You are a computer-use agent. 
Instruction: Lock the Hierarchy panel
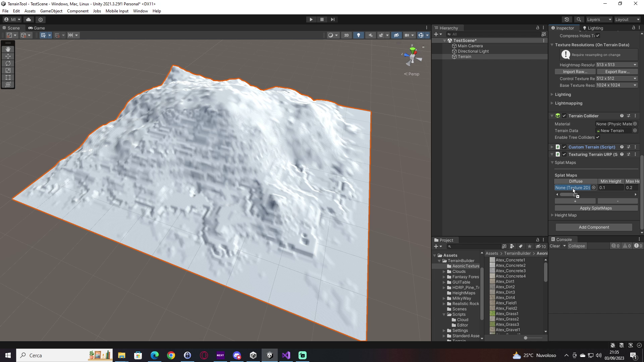tap(538, 28)
